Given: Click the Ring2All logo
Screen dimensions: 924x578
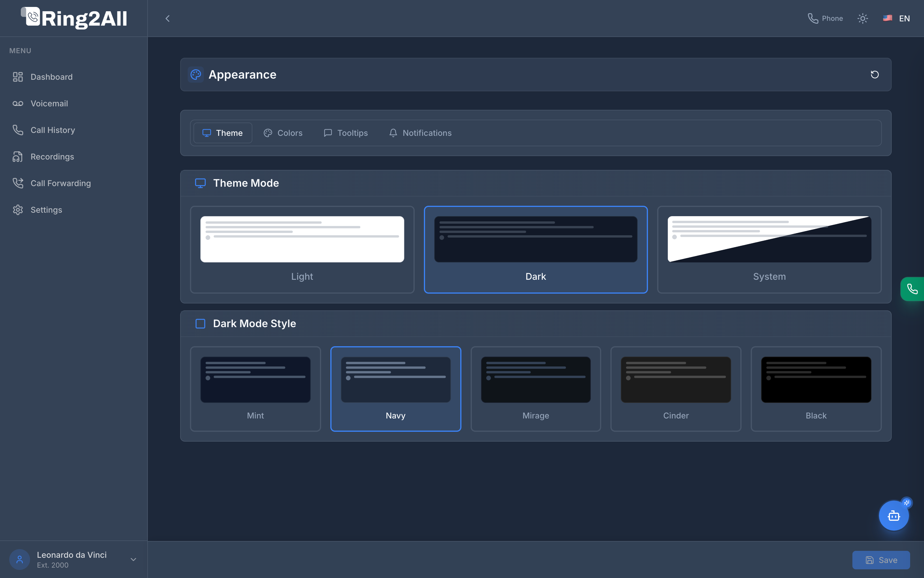Looking at the screenshot, I should point(74,18).
